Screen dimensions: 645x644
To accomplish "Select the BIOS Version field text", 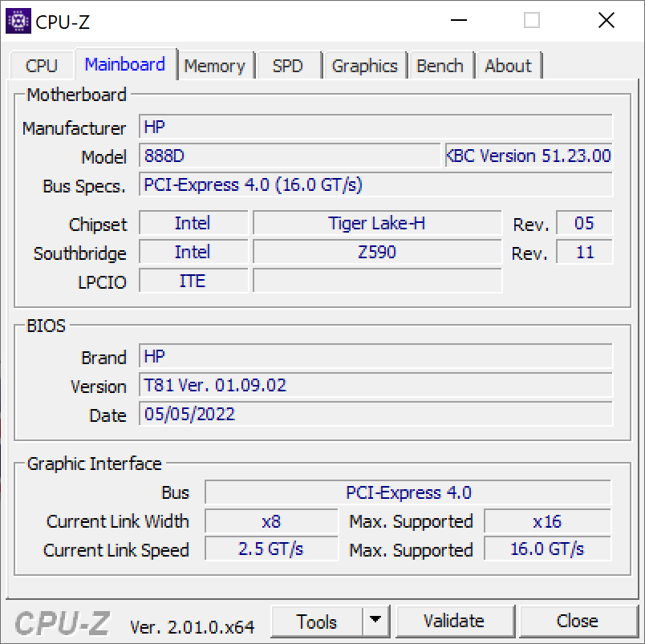I will pyautogui.click(x=375, y=385).
